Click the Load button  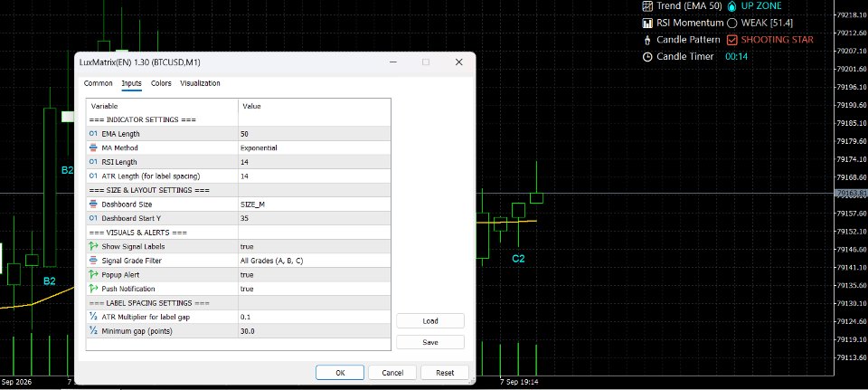click(x=430, y=320)
